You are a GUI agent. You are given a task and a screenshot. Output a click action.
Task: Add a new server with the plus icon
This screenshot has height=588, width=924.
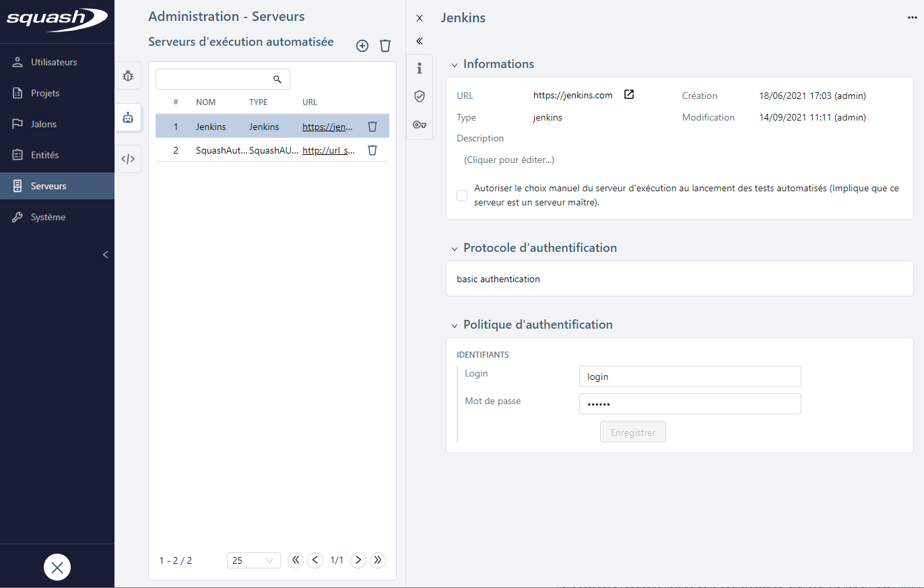pyautogui.click(x=362, y=46)
